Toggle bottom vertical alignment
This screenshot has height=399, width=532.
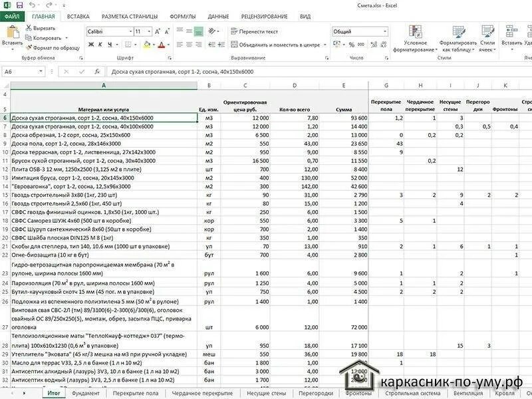coord(198,31)
